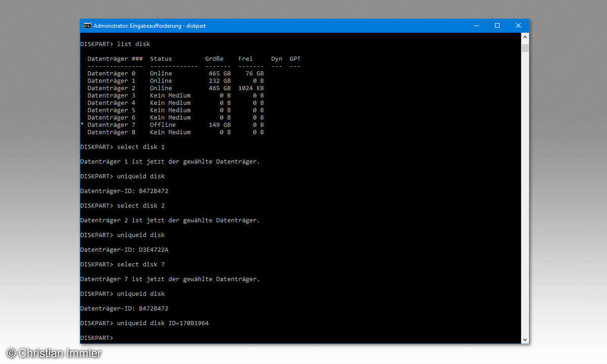Screen dimensions: 607x364
Task: Click 'Datenträger 1 ist jetzt der gewählte Datenträger.'
Action: 170,161
